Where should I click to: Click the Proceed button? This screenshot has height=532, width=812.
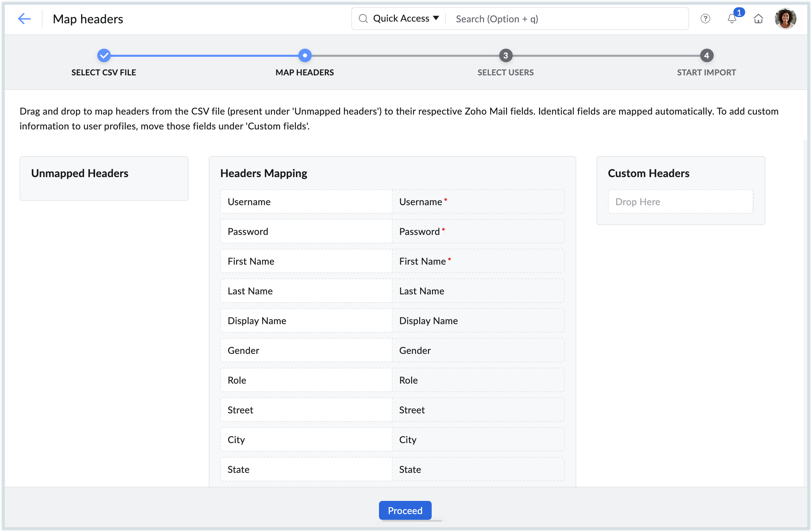tap(406, 510)
